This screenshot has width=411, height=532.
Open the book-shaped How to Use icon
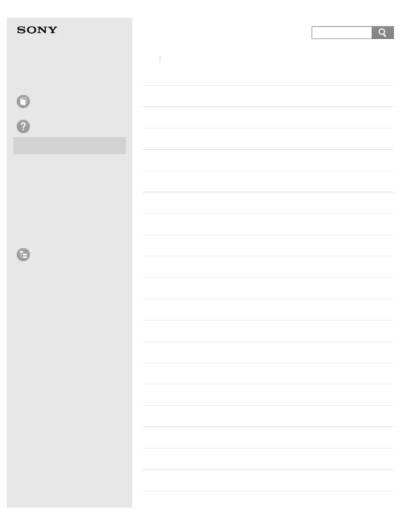point(23,101)
